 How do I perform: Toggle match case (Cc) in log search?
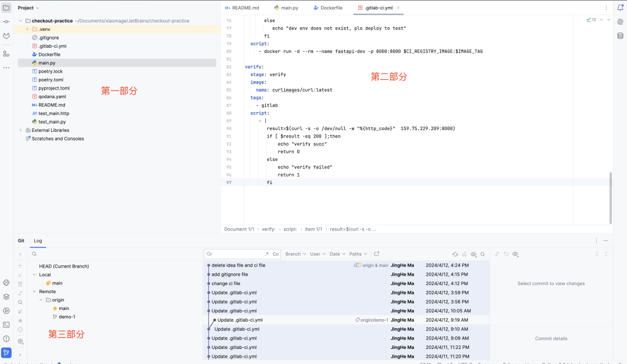(x=276, y=254)
